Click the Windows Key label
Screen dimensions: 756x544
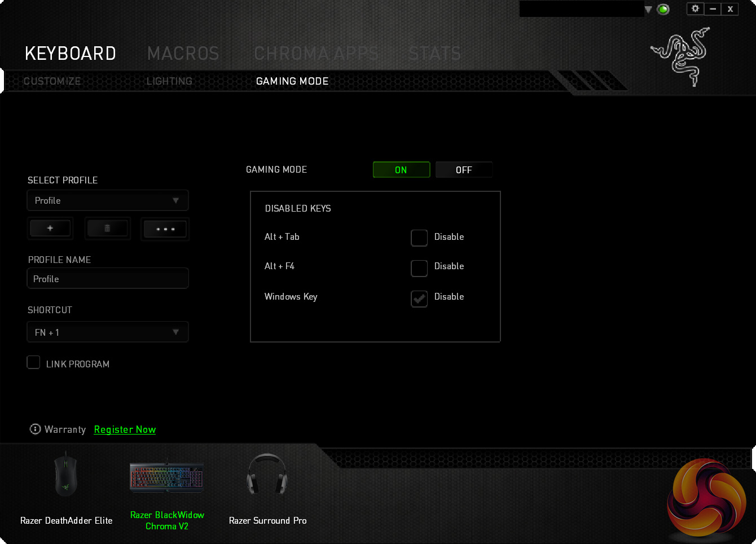coord(291,297)
